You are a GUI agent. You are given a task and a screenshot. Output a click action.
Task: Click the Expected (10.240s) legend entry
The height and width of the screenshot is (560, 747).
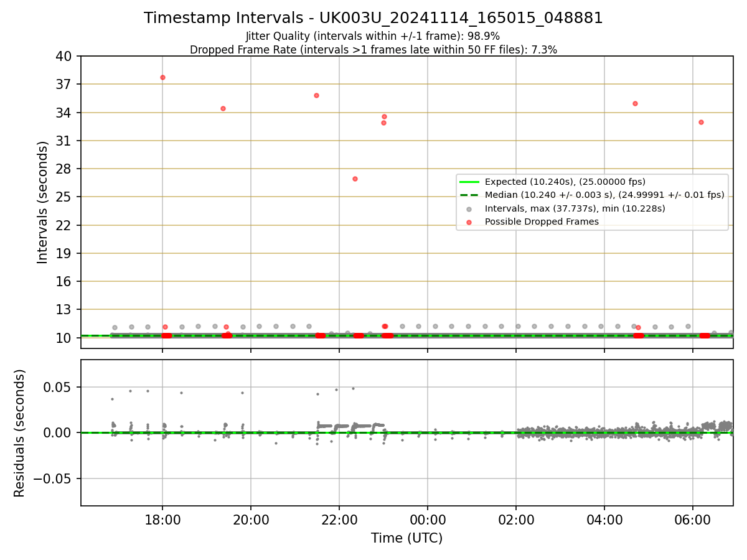[x=552, y=182]
